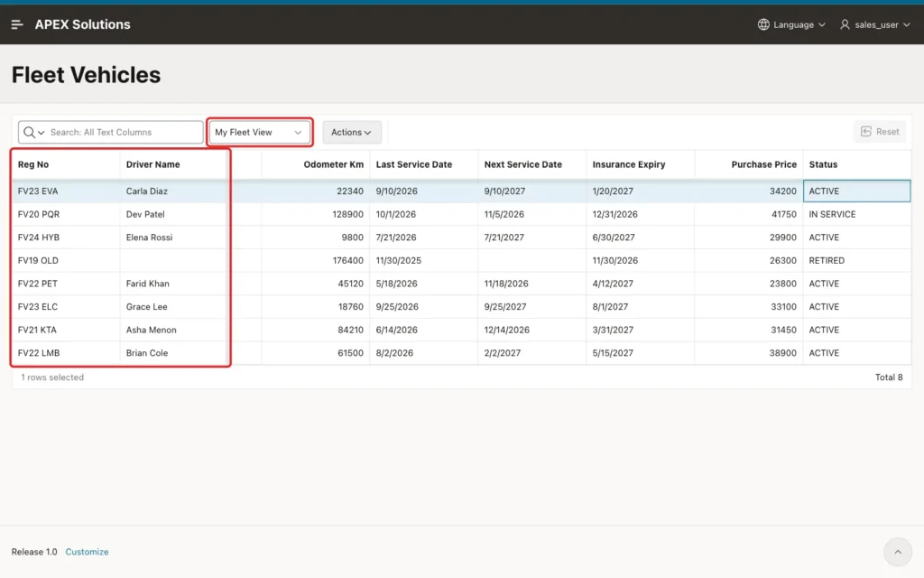
Task: Select the FV20 PQR cell
Action: (x=66, y=214)
